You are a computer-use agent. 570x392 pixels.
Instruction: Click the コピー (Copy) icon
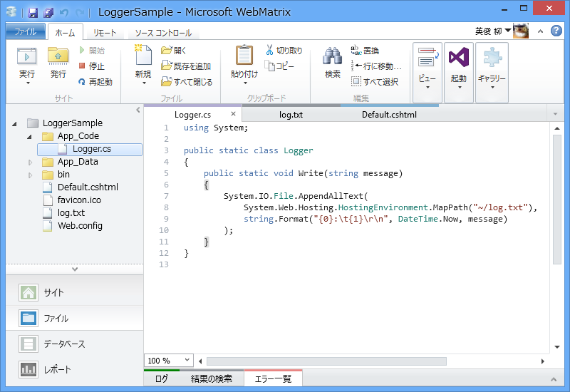[x=270, y=66]
